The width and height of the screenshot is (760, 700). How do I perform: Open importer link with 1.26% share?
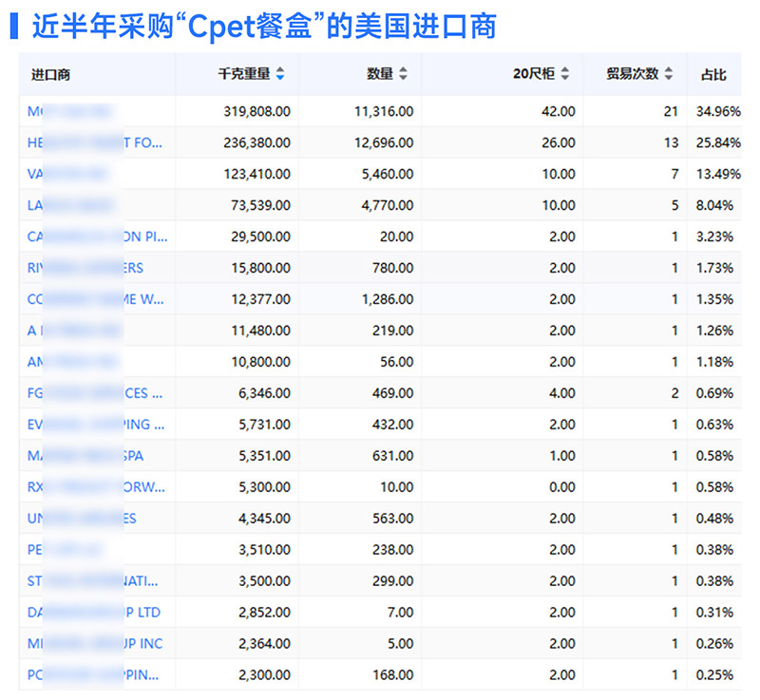coord(74,331)
